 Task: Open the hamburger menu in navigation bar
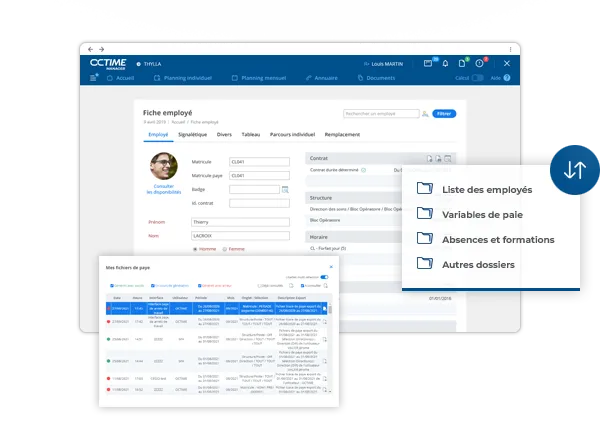coord(94,77)
